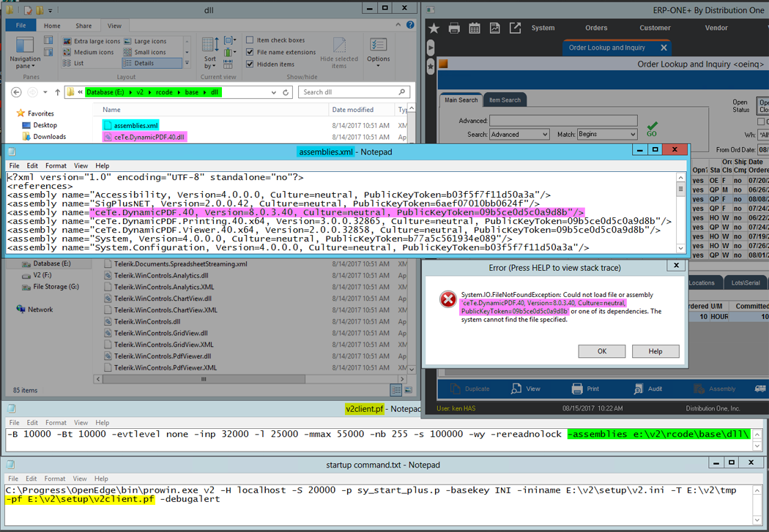The height and width of the screenshot is (532, 769).
Task: Switch to the Home ribbon tab
Action: click(52, 26)
